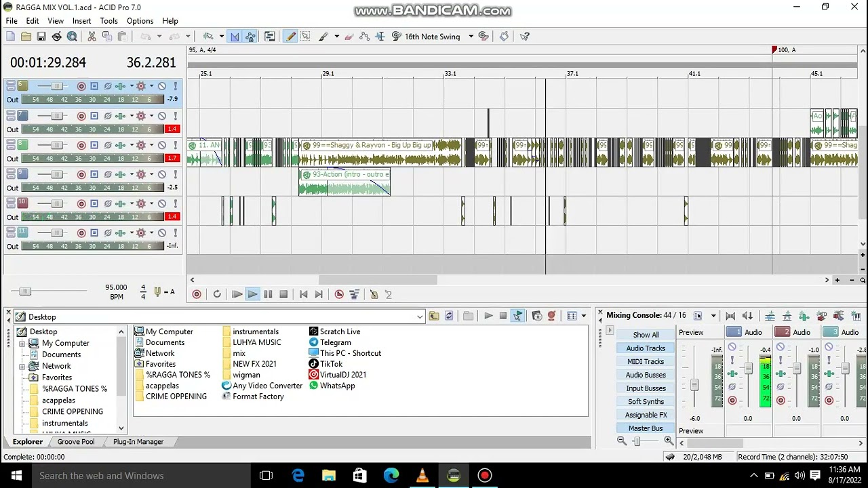868x488 pixels.
Task: Expand Network in the folder tree
Action: click(22, 367)
